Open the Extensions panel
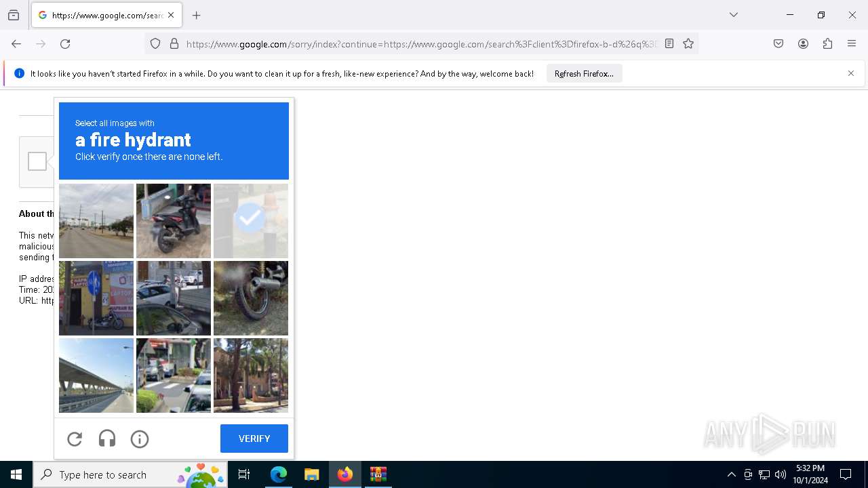Image resolution: width=868 pixels, height=488 pixels. point(827,44)
